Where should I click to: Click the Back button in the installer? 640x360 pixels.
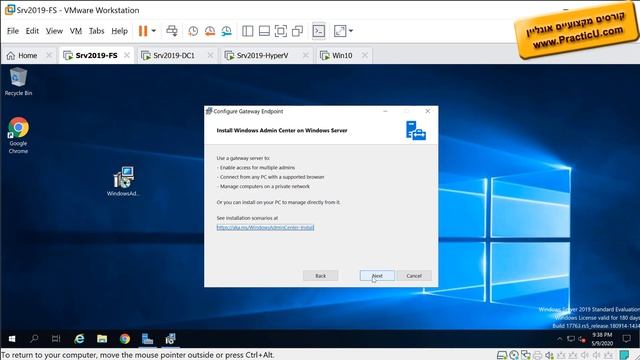tap(320, 276)
